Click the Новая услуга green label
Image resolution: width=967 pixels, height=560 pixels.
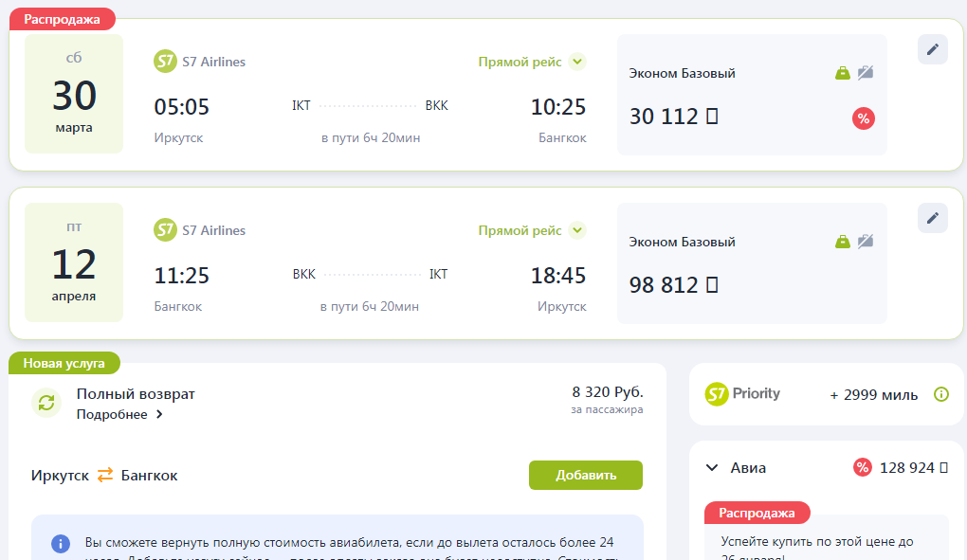click(x=64, y=363)
